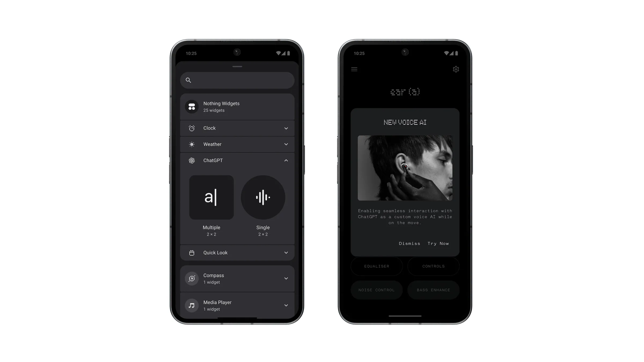Image resolution: width=644 pixels, height=362 pixels.
Task: Expand the Clock widget section
Action: tap(286, 128)
